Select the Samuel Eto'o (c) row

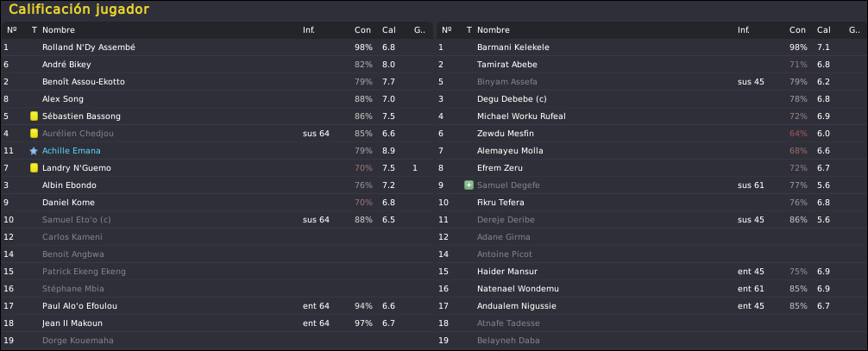pyautogui.click(x=217, y=220)
